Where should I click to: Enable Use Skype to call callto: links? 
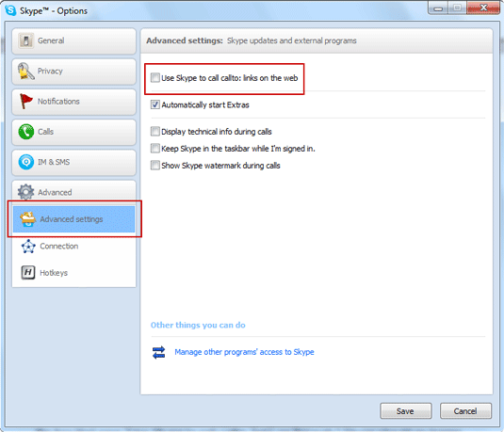(154, 78)
